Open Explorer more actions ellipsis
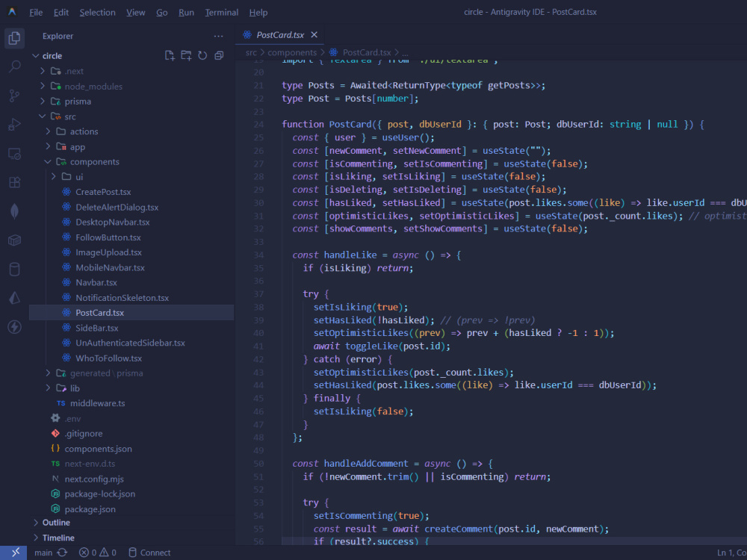 click(x=219, y=36)
